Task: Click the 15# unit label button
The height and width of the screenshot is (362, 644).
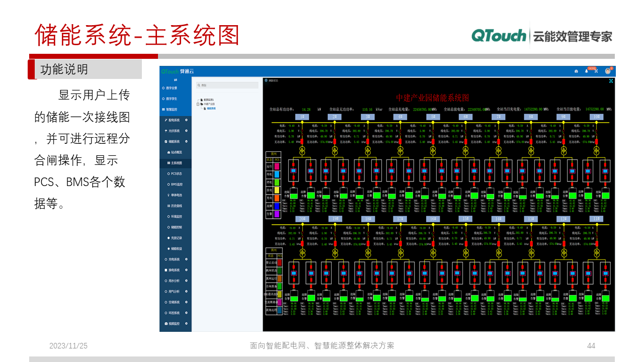Action: click(x=465, y=219)
